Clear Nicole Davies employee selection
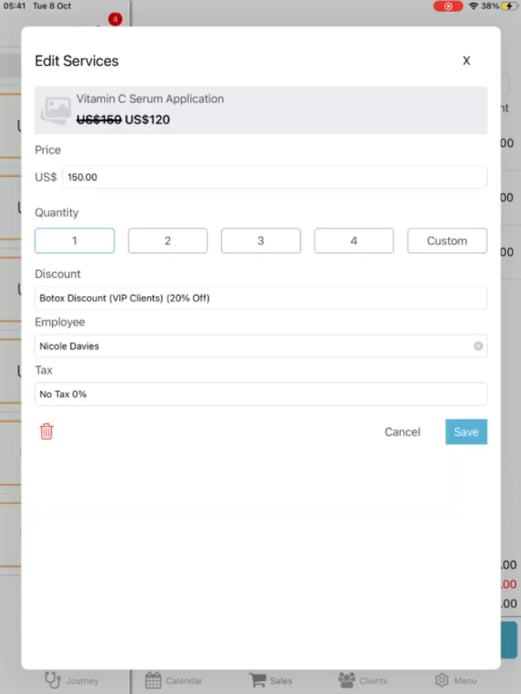Screen dimensions: 521x694 (478, 346)
